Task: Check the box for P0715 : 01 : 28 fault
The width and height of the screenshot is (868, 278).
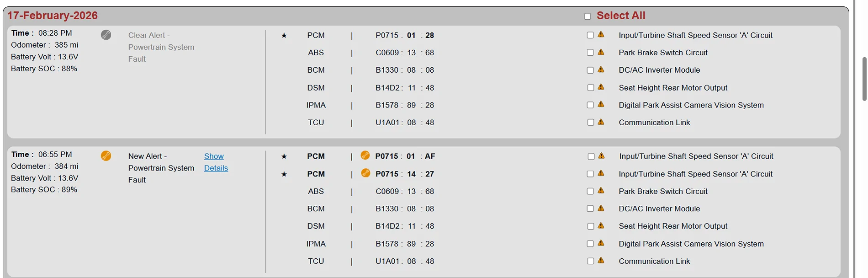Action: click(x=590, y=35)
